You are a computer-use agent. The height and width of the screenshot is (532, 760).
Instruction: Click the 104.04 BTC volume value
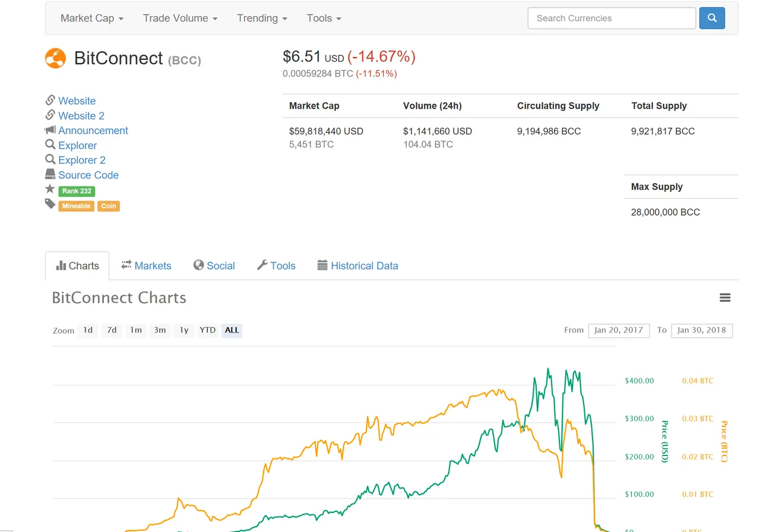click(x=428, y=144)
